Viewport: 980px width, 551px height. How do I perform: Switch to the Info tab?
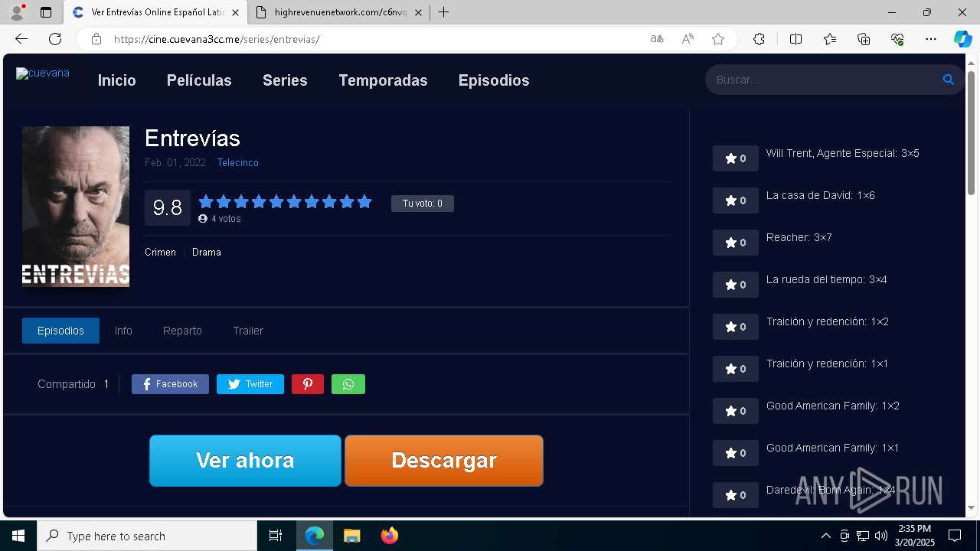pos(123,331)
